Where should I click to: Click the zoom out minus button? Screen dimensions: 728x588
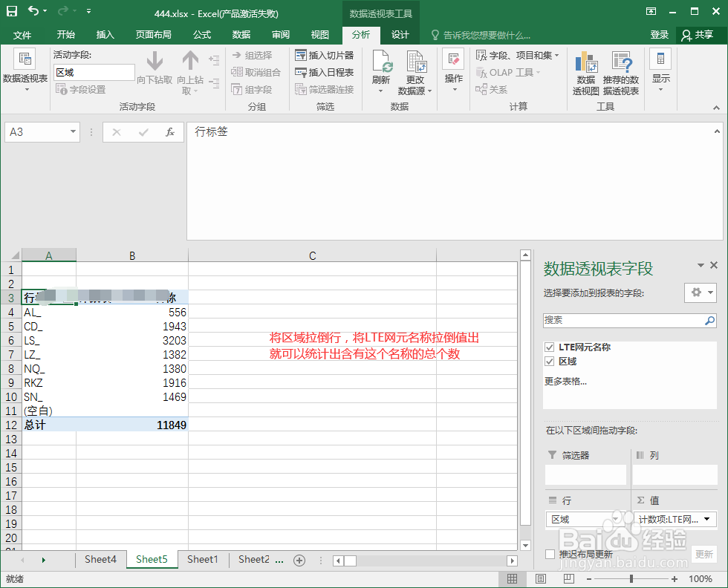589,578
